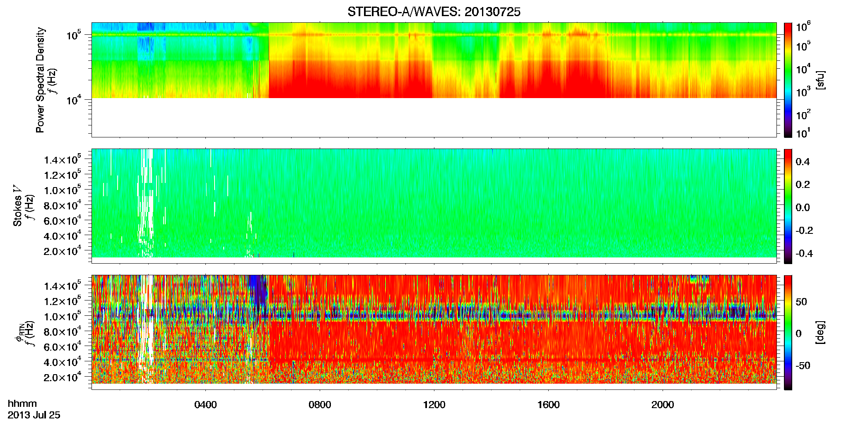Viewport: 868px width, 447px height.
Task: Click the "0" value on the degrees color bar
Action: pos(798,334)
